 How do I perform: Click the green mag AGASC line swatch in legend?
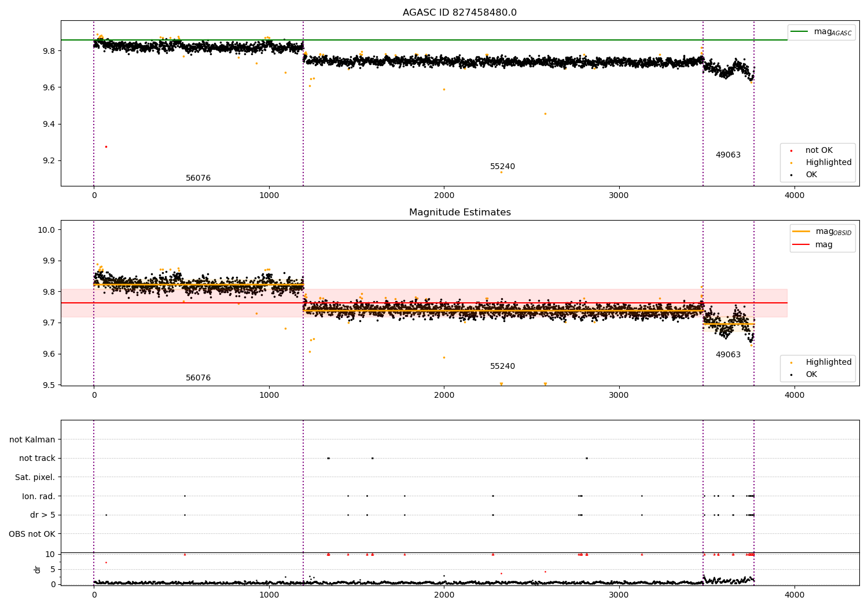pyautogui.click(x=800, y=32)
